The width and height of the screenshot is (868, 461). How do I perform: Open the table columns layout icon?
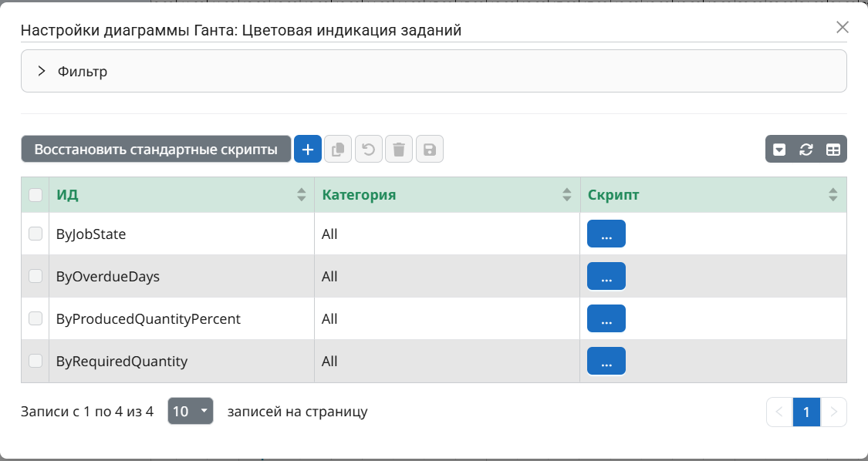click(x=833, y=150)
